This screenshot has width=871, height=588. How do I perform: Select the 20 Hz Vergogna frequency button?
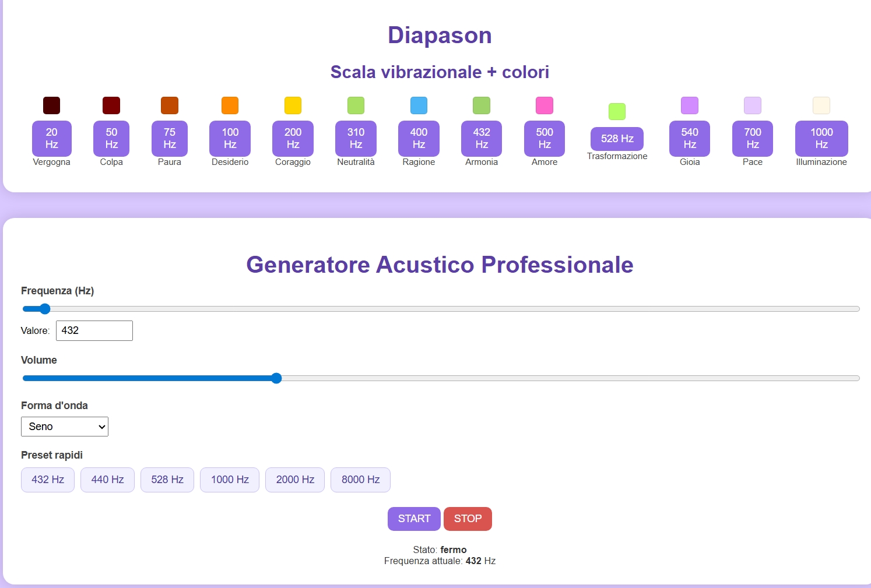(x=51, y=139)
